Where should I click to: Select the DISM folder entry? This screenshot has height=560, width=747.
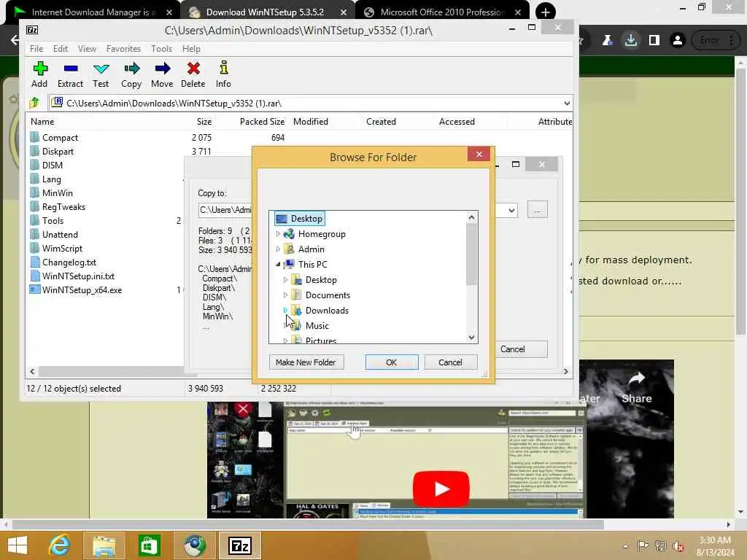point(52,166)
